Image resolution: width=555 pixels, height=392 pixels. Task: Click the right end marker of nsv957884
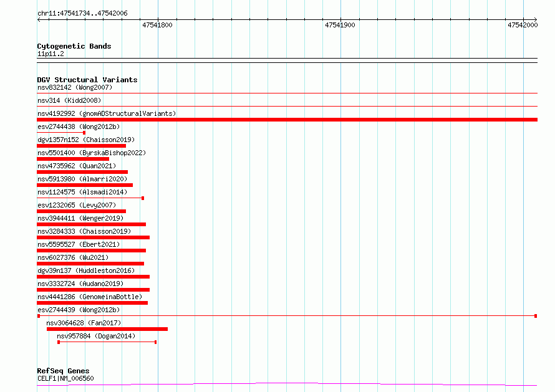tap(155, 342)
